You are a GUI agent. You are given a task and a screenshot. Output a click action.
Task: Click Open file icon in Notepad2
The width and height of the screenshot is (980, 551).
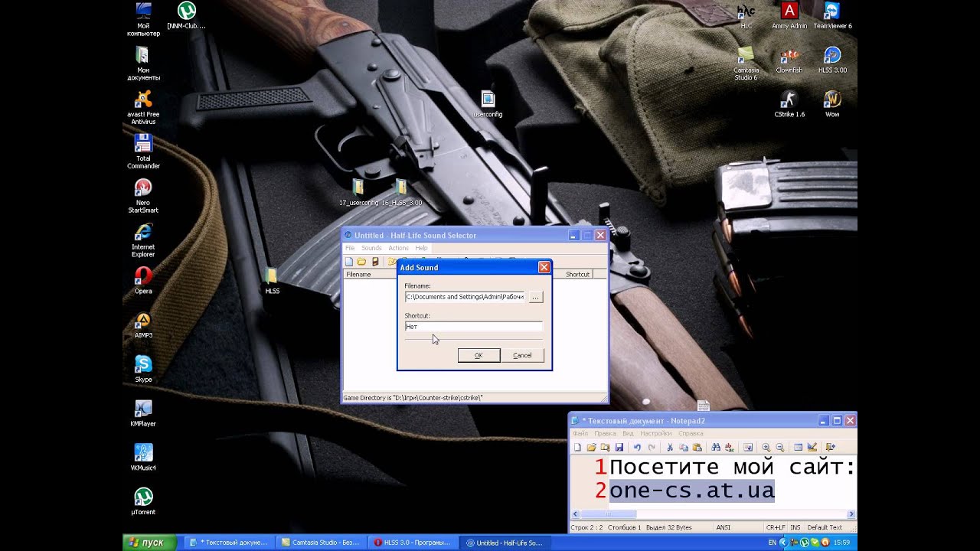pyautogui.click(x=592, y=448)
